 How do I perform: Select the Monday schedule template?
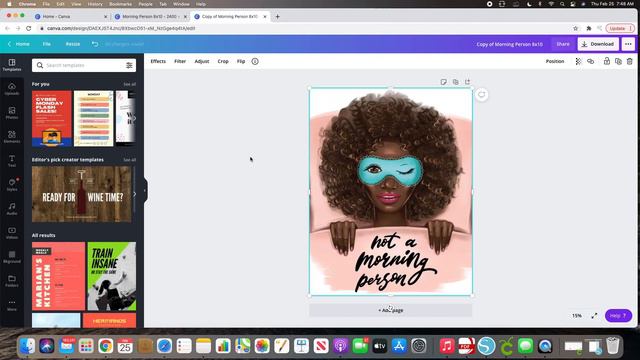[93, 118]
